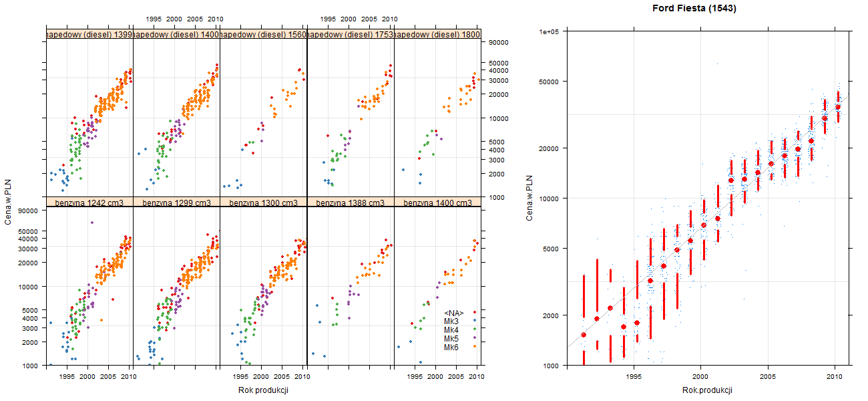Select the diesel 1753 panel header
The image size is (868, 401).
(x=350, y=34)
